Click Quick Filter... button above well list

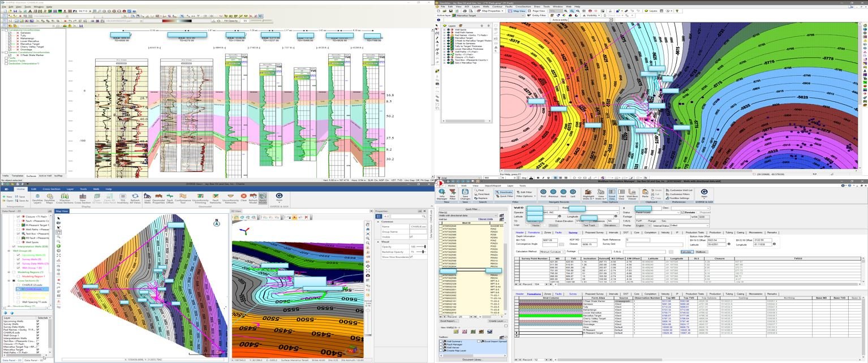[473, 209]
